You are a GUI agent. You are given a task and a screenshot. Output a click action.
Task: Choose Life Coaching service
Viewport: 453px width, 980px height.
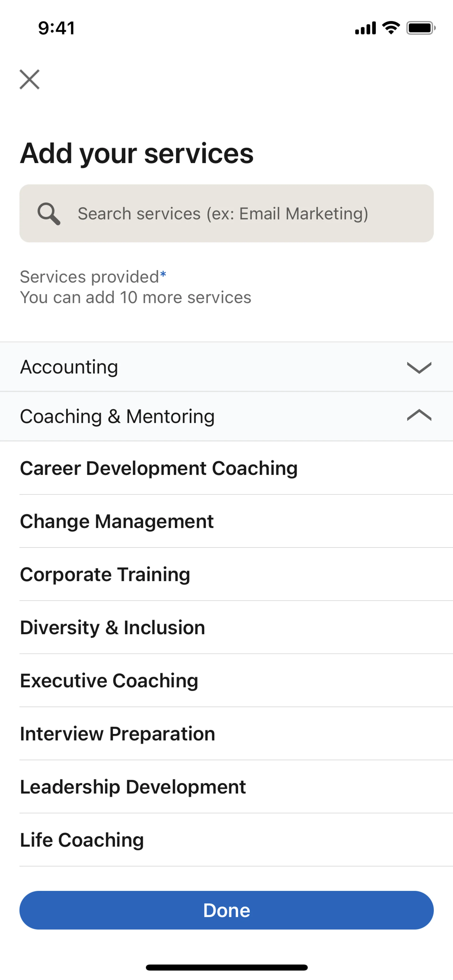(x=82, y=840)
